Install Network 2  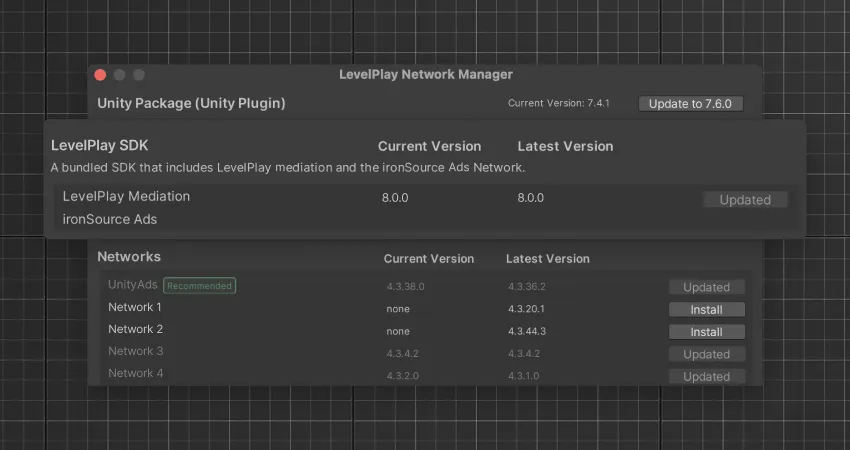tap(706, 332)
